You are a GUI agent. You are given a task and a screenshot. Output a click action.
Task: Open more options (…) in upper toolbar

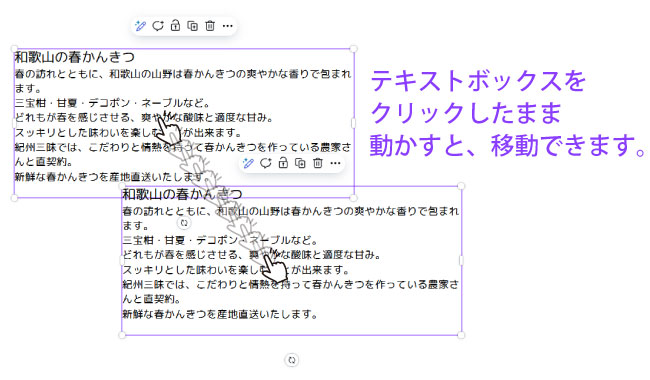tap(228, 26)
